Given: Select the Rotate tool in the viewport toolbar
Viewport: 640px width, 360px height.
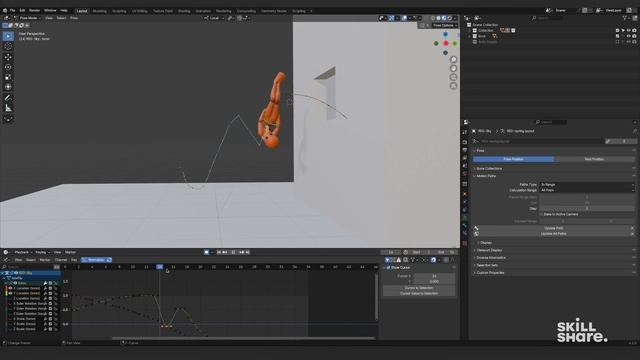Looking at the screenshot, I should (x=8, y=67).
